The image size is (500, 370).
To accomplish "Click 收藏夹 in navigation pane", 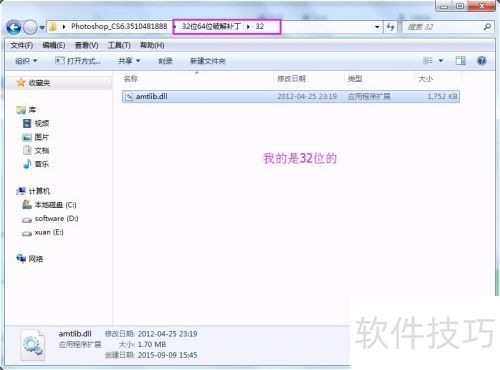I will pyautogui.click(x=39, y=83).
